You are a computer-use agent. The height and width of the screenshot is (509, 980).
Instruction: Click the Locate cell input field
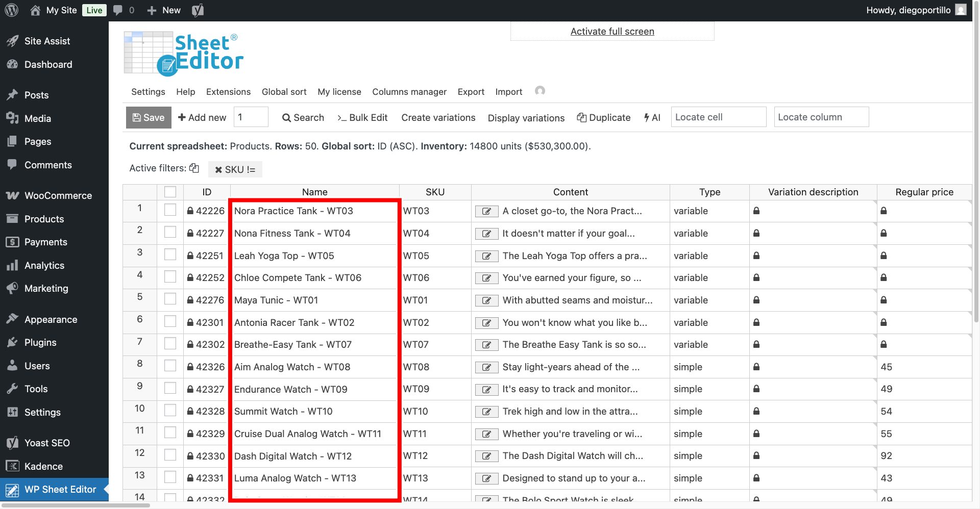click(x=718, y=117)
